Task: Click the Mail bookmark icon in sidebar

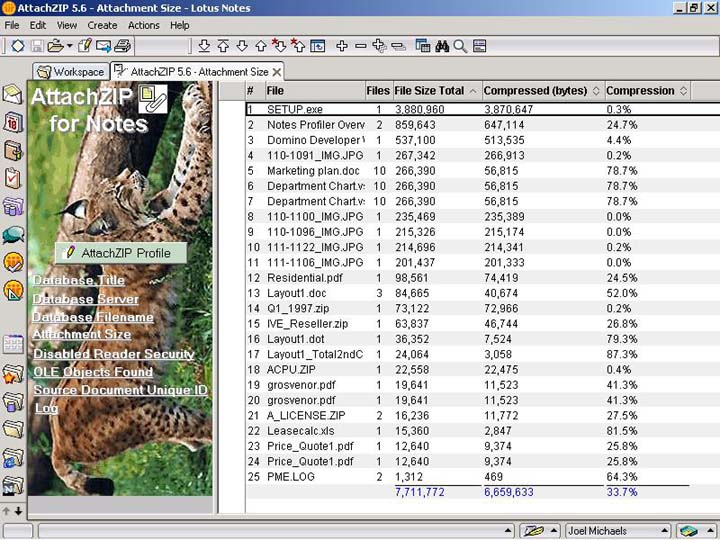Action: point(13,95)
